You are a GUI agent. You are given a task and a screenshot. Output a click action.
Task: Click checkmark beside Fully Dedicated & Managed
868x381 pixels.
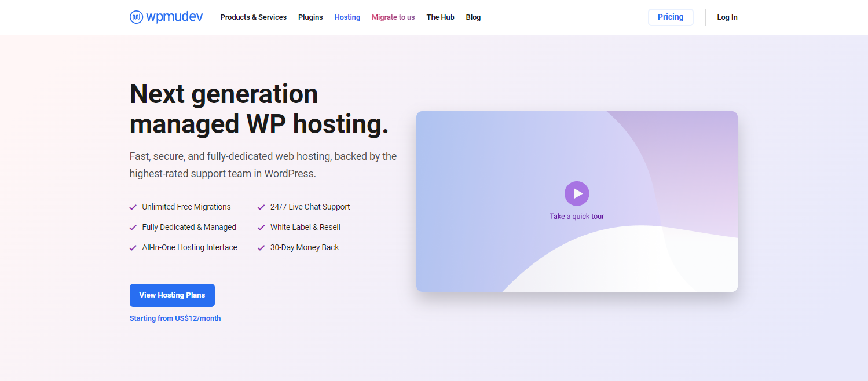tap(133, 228)
